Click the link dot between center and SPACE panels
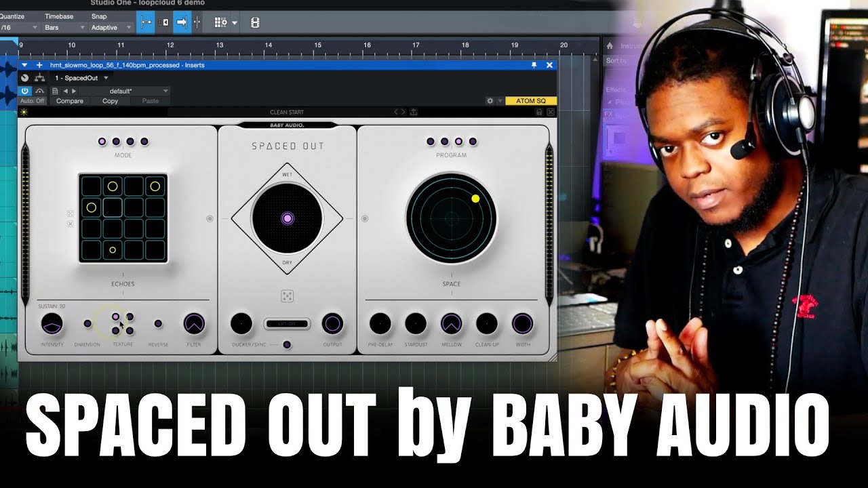Screen dimensions: 868x488 (x=365, y=219)
